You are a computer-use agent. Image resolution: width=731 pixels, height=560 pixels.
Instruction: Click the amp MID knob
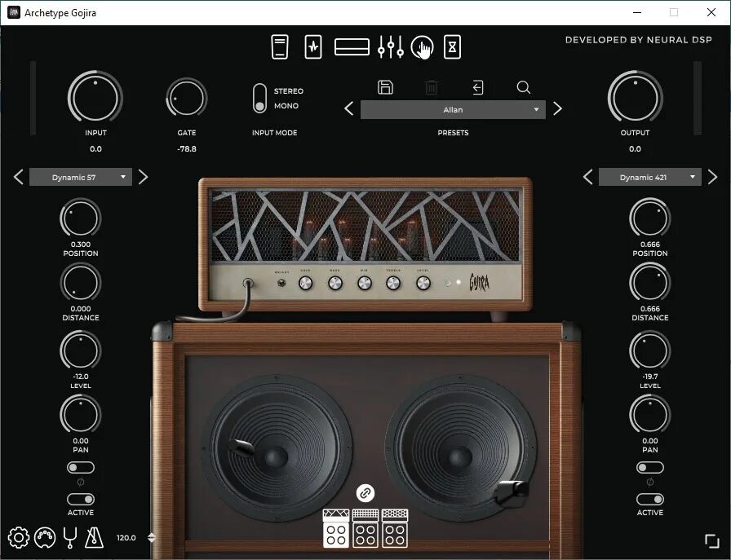click(365, 283)
